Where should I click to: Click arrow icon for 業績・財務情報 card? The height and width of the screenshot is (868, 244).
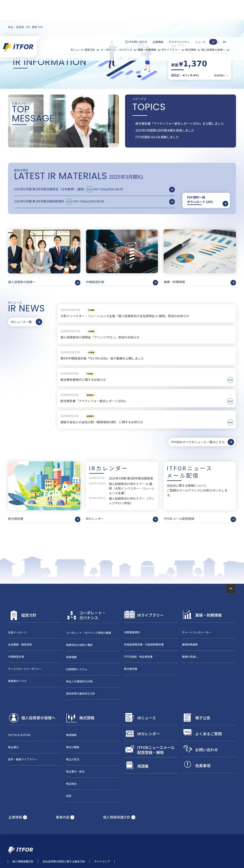233,283
